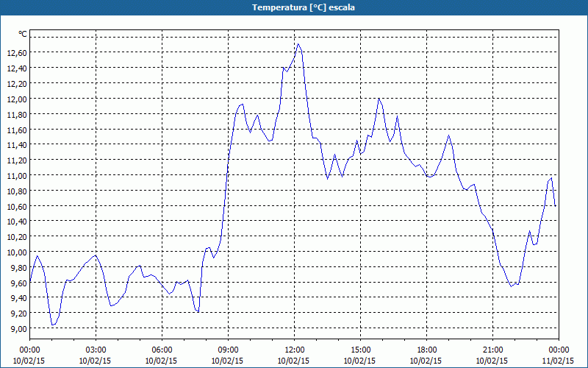This screenshot has width=588, height=368.
Task: Click the 9,80 y-axis value
Action: point(18,267)
